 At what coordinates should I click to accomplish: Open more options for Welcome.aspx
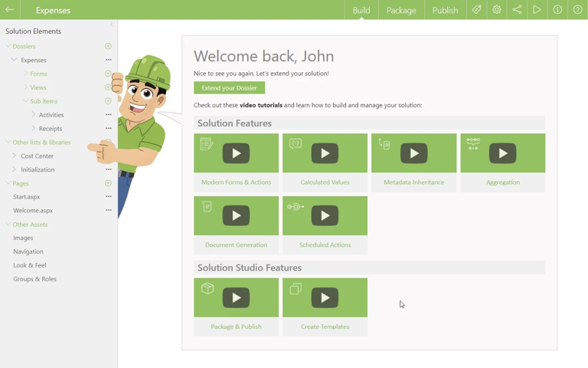(108, 210)
